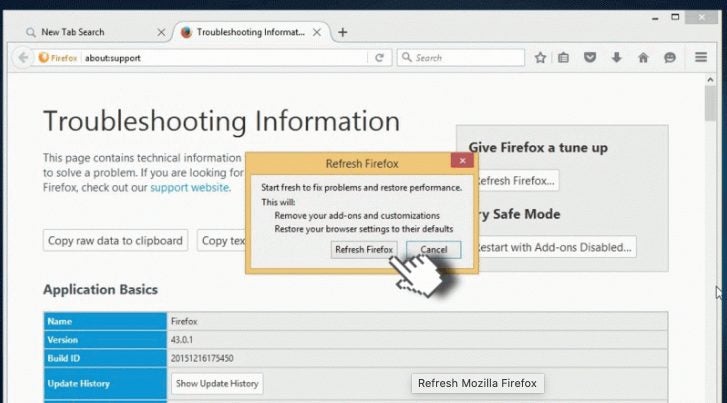The image size is (727, 403).
Task: Click Copy raw data to clipboard
Action: pyautogui.click(x=115, y=241)
